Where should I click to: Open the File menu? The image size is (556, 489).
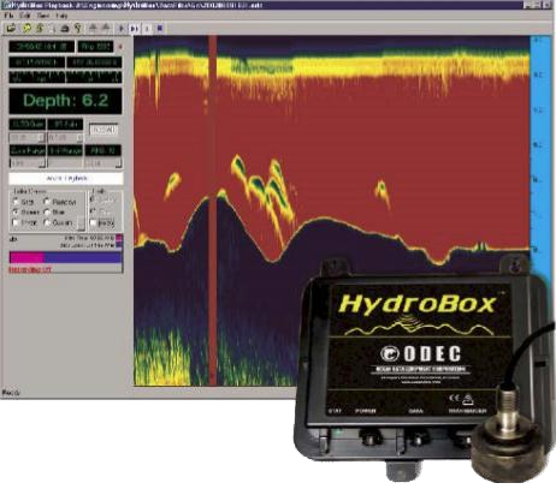[x=9, y=16]
